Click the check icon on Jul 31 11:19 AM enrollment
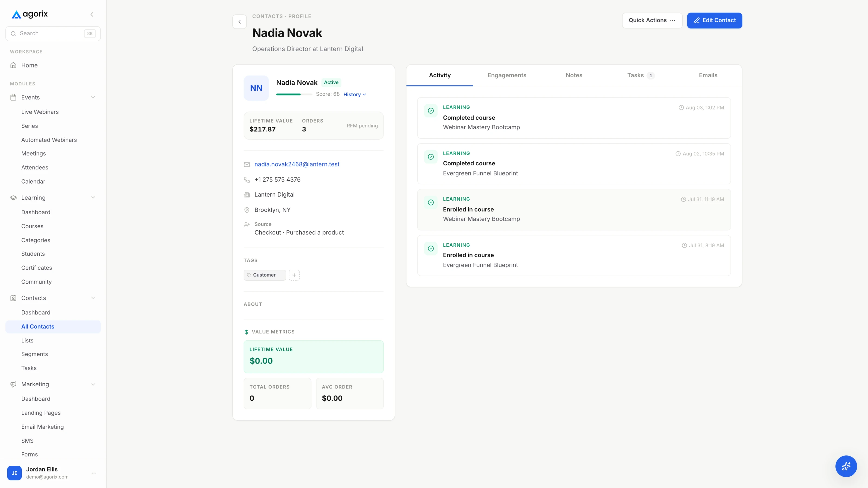Viewport: 868px width, 488px height. (x=431, y=203)
